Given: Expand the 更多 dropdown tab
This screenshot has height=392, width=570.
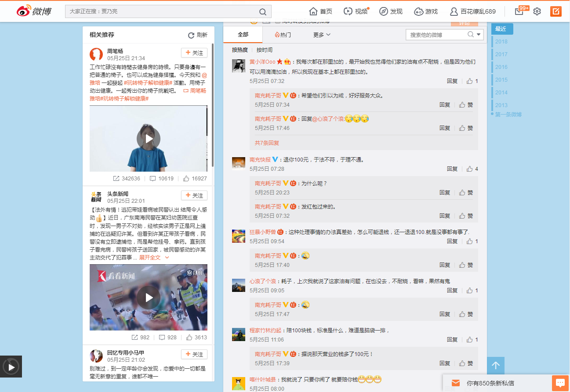Looking at the screenshot, I should pyautogui.click(x=322, y=35).
